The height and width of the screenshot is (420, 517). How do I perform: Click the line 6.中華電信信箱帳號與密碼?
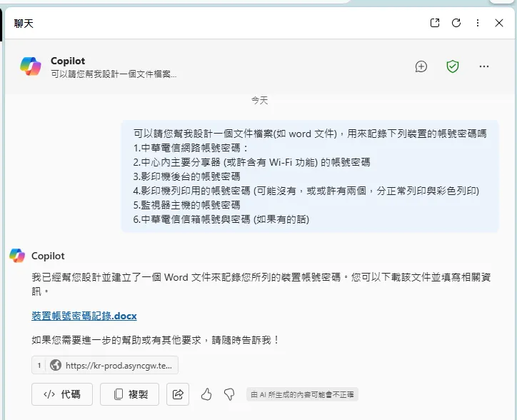(221, 219)
